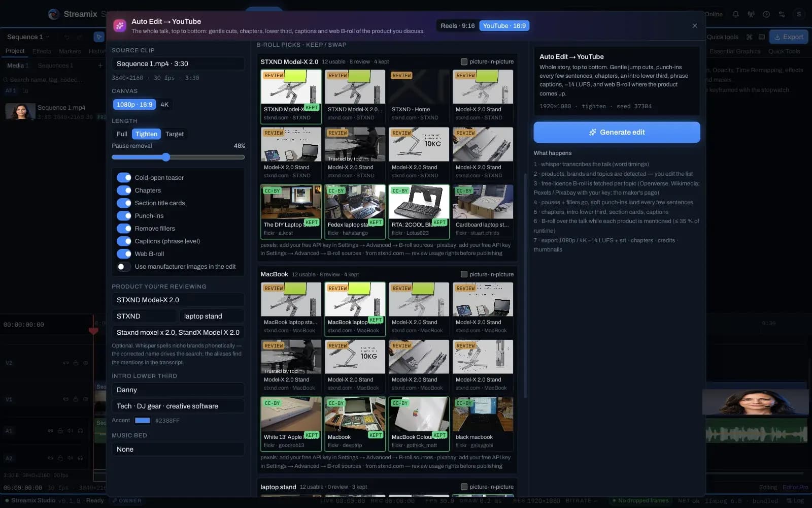Check picture-in-picture for STXND Model-X 2.0

464,61
